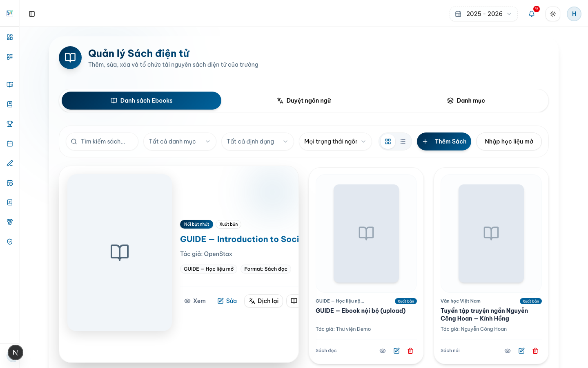Open the plus-document icon in sidebar
Viewport: 588px width, 368px height.
[x=10, y=202]
